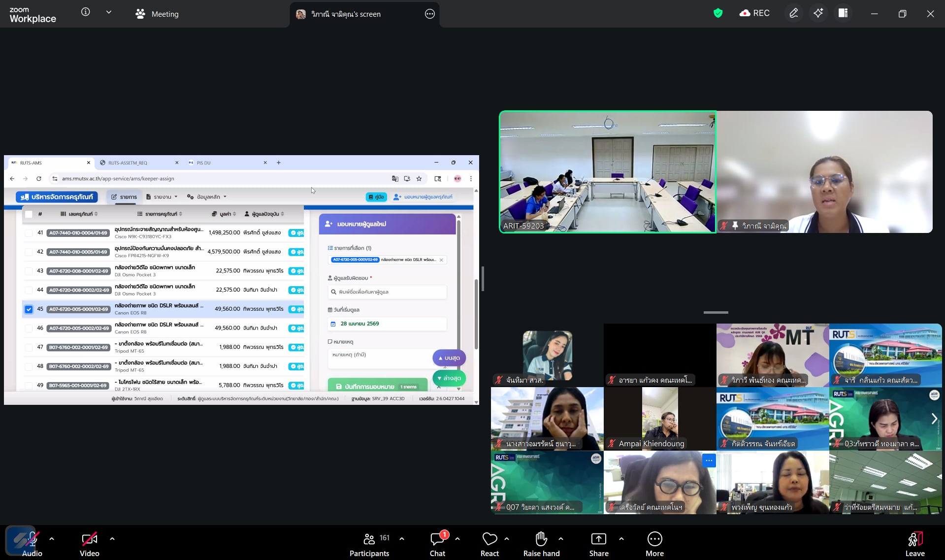Viewport: 945px width, 560px height.
Task: Click the green encryption shield icon
Action: pos(718,13)
